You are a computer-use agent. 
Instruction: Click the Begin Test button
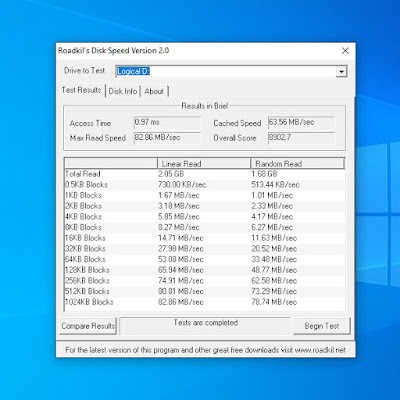[x=322, y=326]
